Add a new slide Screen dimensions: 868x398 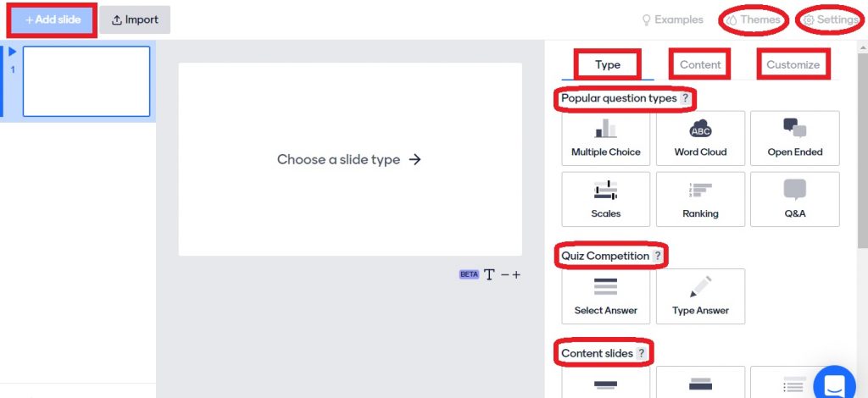pyautogui.click(x=53, y=20)
